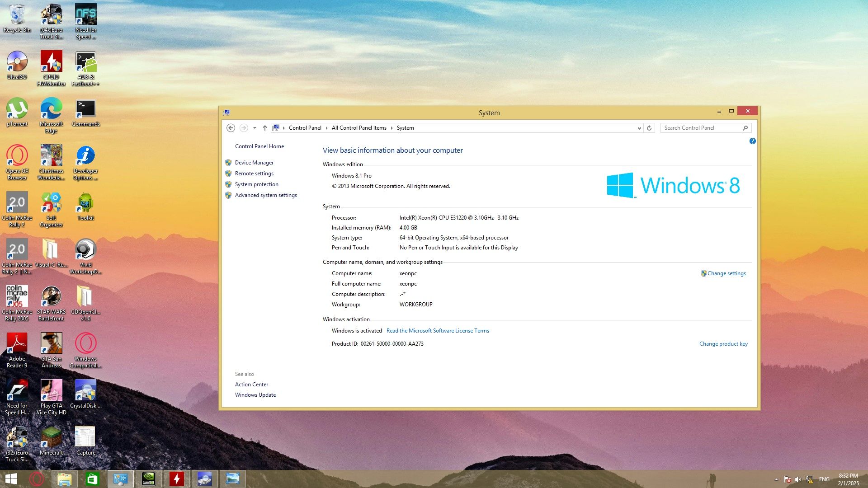Click the Product ID 00261-50000-00000-AA273 text

(377, 344)
